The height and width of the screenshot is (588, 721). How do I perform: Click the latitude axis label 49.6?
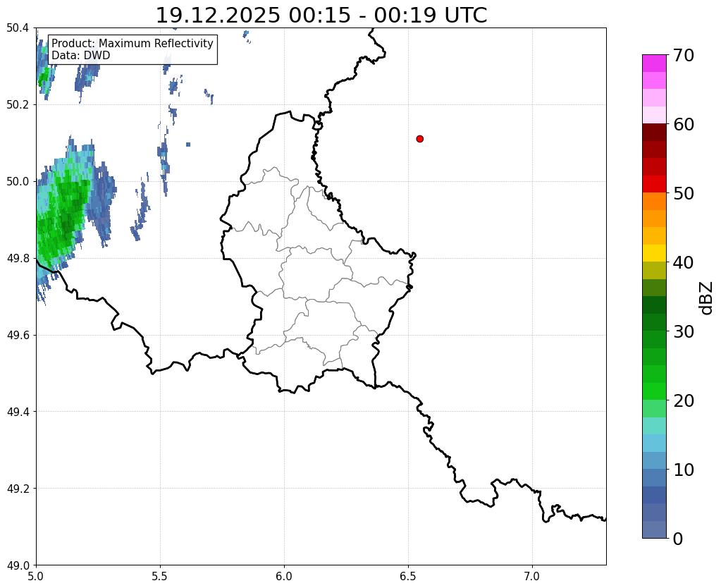pyautogui.click(x=18, y=335)
